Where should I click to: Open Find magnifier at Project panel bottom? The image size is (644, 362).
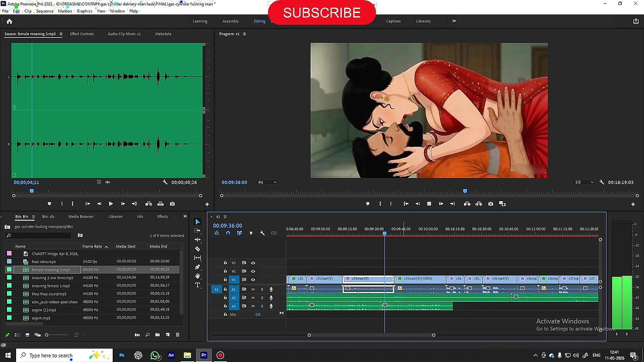(147, 335)
